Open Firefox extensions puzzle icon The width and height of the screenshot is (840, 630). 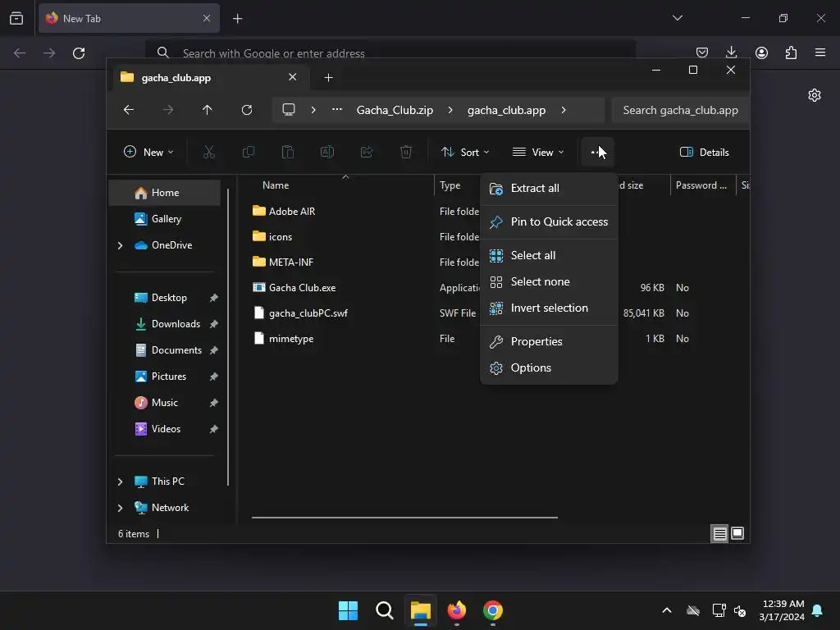[x=791, y=52]
